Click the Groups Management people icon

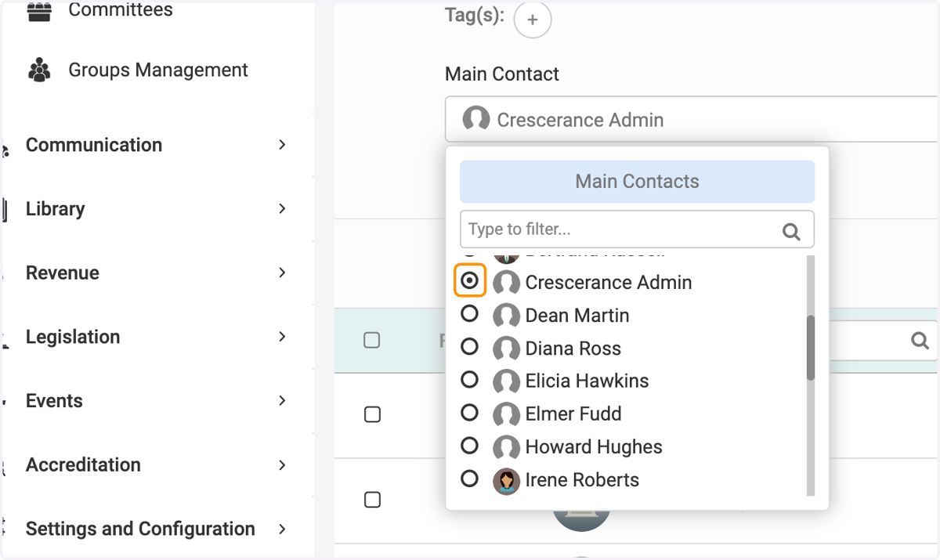click(x=39, y=70)
